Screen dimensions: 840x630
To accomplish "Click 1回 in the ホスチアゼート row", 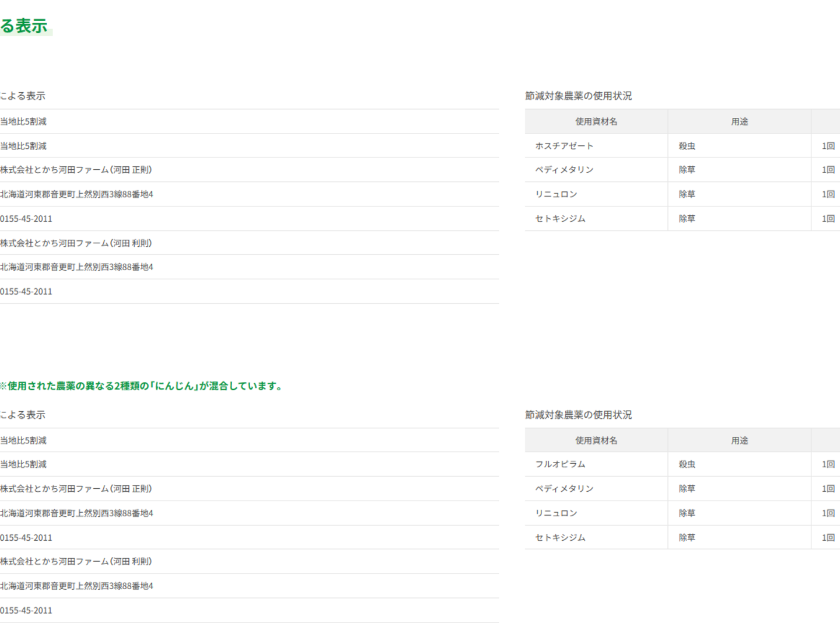I will (x=828, y=146).
